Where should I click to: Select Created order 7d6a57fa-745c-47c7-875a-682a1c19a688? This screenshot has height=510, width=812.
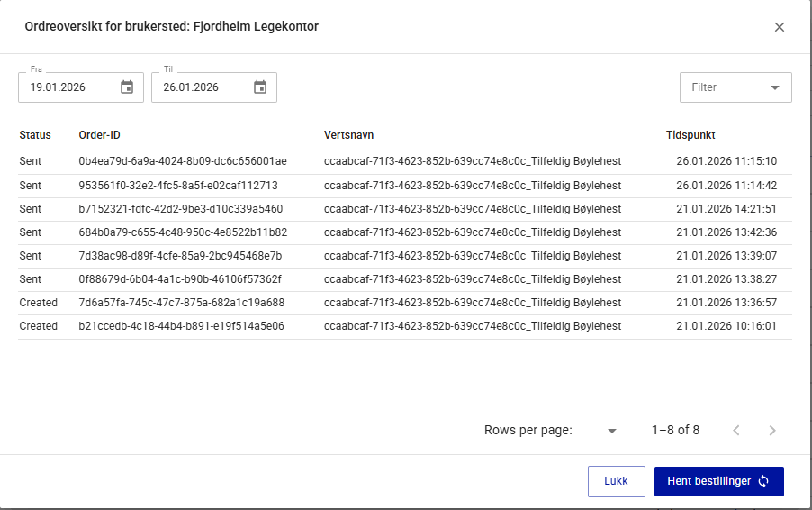click(181, 303)
